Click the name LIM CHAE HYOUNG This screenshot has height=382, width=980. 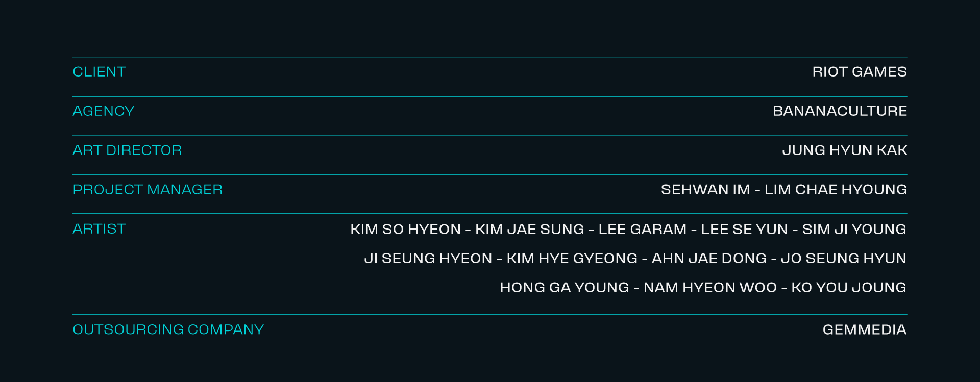point(836,190)
